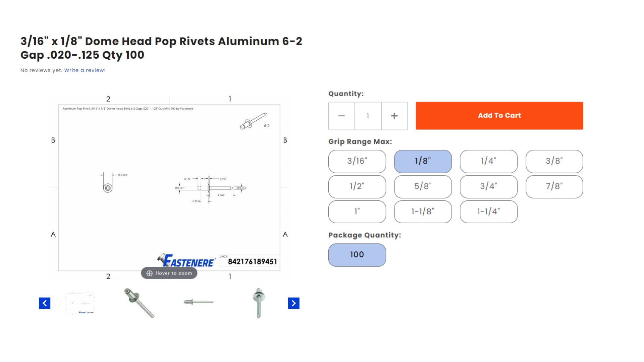Image resolution: width=644 pixels, height=362 pixels.
Task: Choose the 3/8" grip range
Action: tap(554, 161)
